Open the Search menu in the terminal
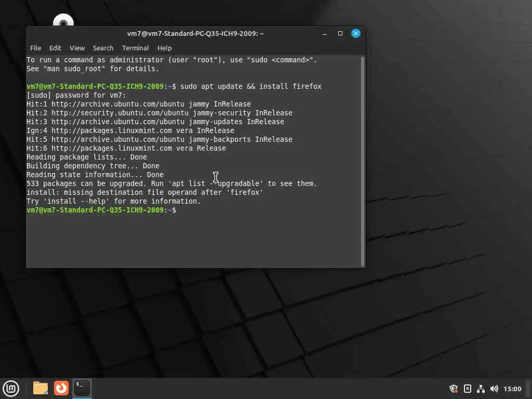532x399 pixels. coord(103,48)
